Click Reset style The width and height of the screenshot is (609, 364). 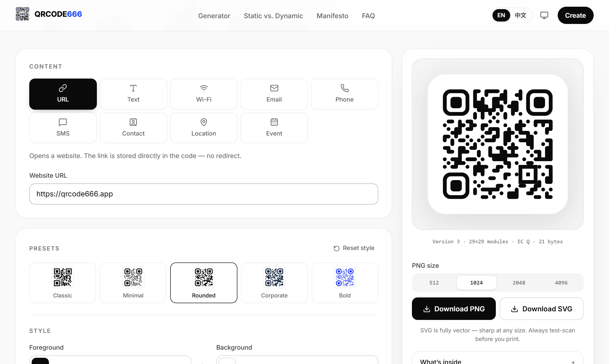[x=354, y=248]
